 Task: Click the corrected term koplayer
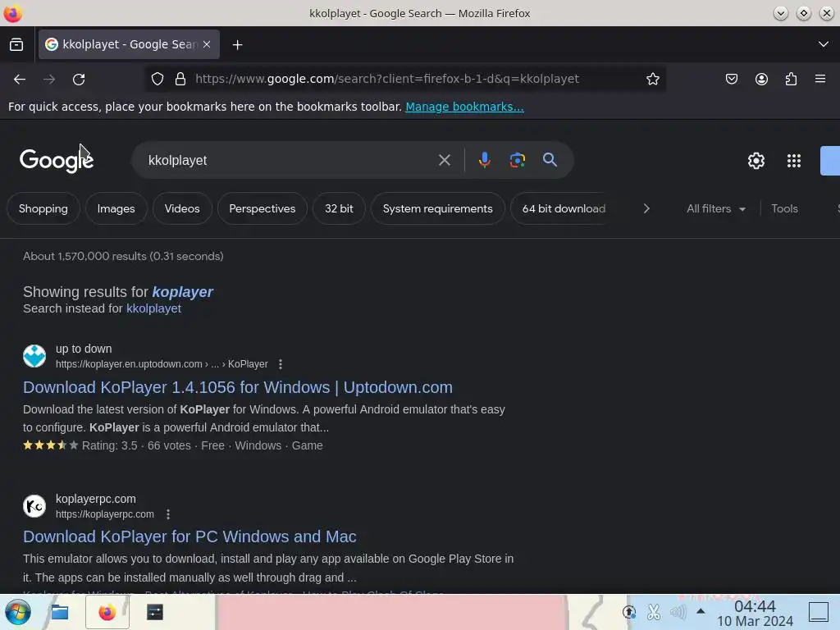point(183,292)
